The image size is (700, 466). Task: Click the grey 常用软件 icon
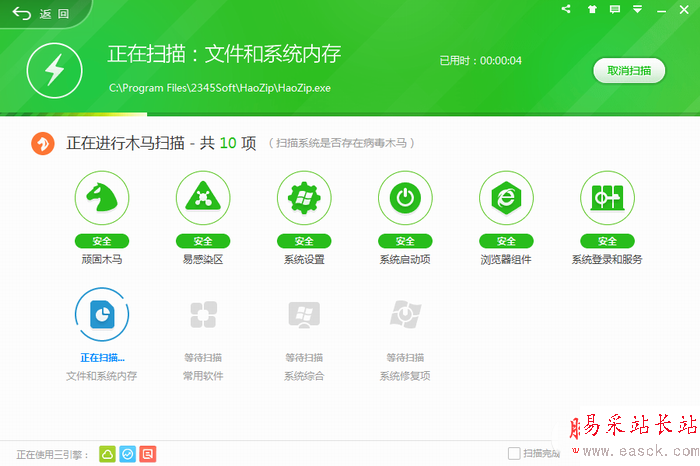tap(204, 315)
